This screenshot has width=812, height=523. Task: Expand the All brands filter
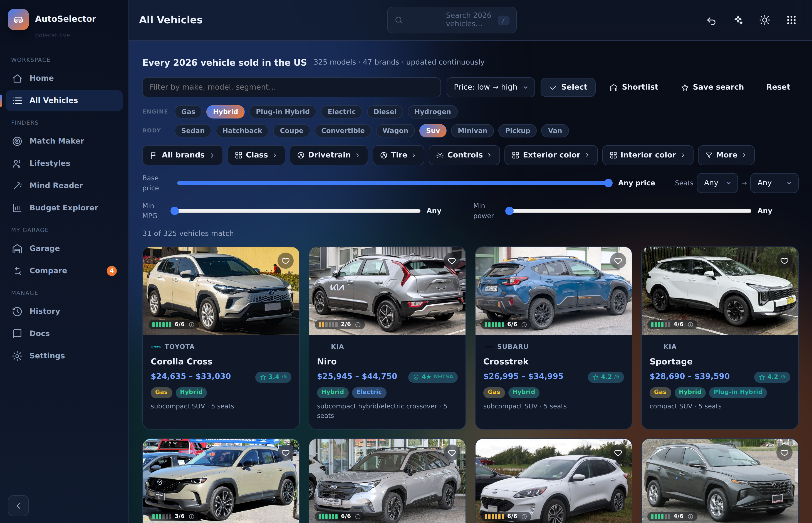coord(183,155)
